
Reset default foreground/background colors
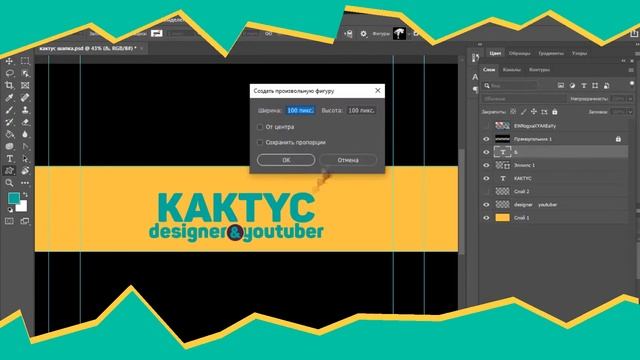10,210
